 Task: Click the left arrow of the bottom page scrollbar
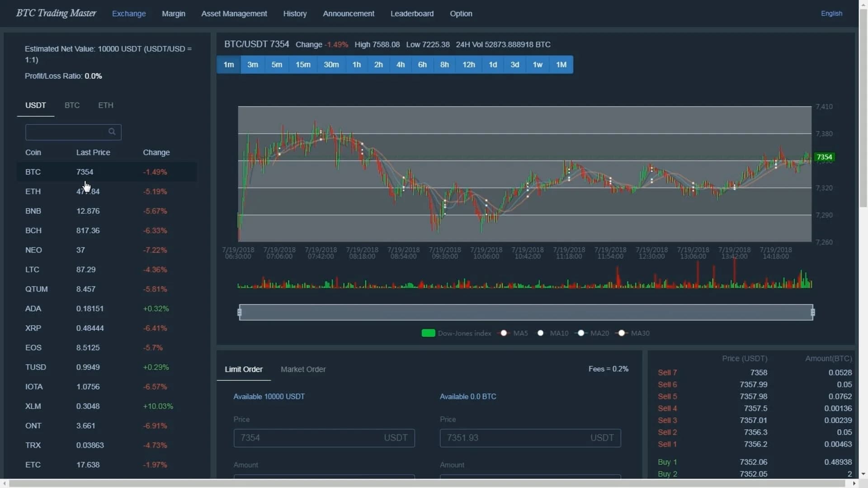pyautogui.click(x=4, y=483)
